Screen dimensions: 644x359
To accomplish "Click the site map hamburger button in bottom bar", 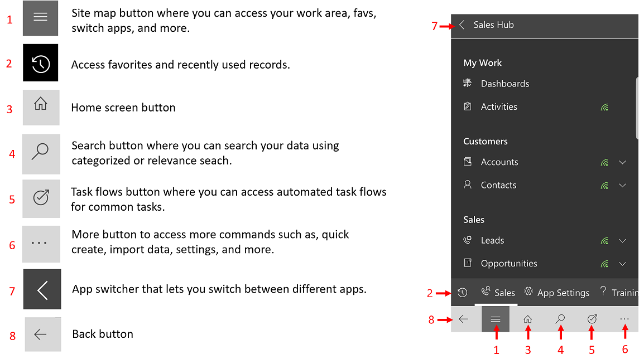I will (x=496, y=319).
